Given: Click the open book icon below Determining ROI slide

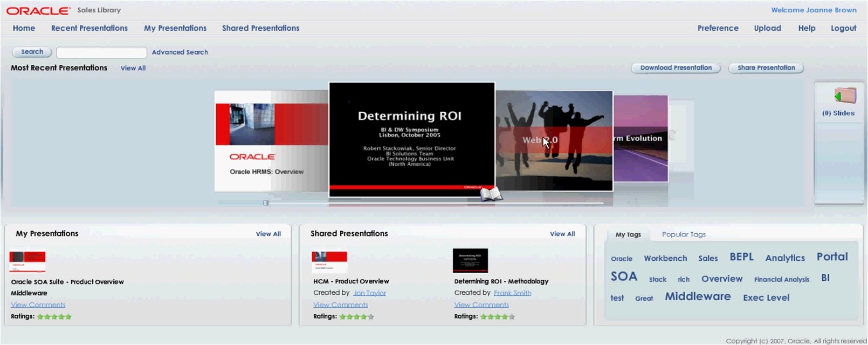Looking at the screenshot, I should pyautogui.click(x=491, y=194).
